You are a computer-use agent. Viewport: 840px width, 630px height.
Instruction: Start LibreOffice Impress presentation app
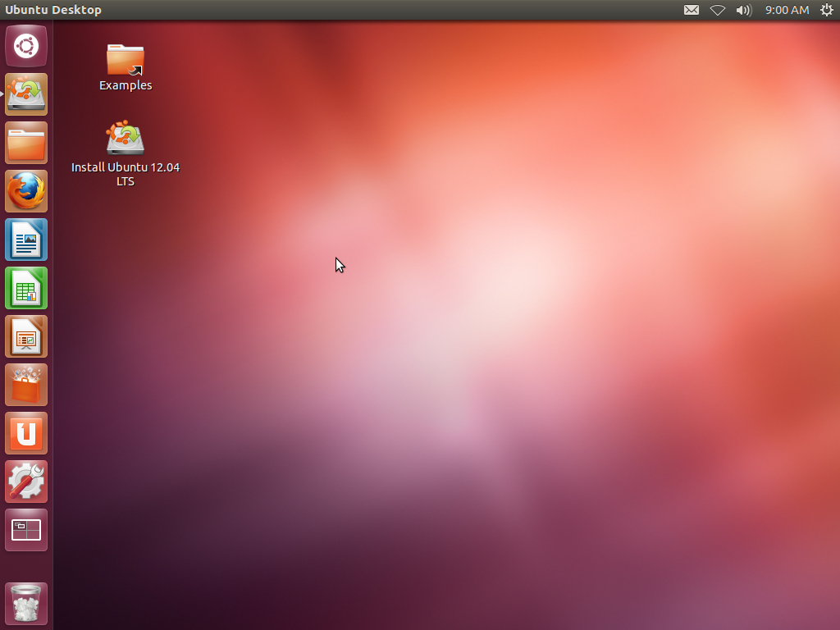(26, 336)
